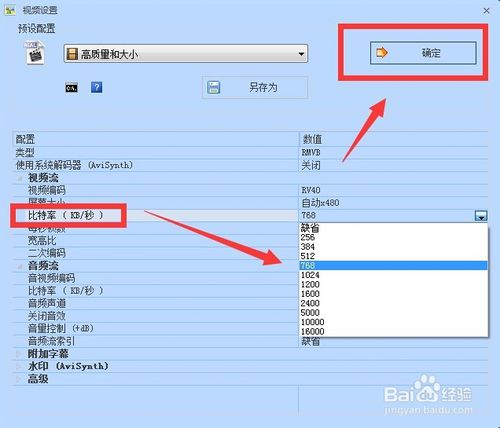The height and width of the screenshot is (428, 500).
Task: Collapse the 视频流 section
Action: 20,178
